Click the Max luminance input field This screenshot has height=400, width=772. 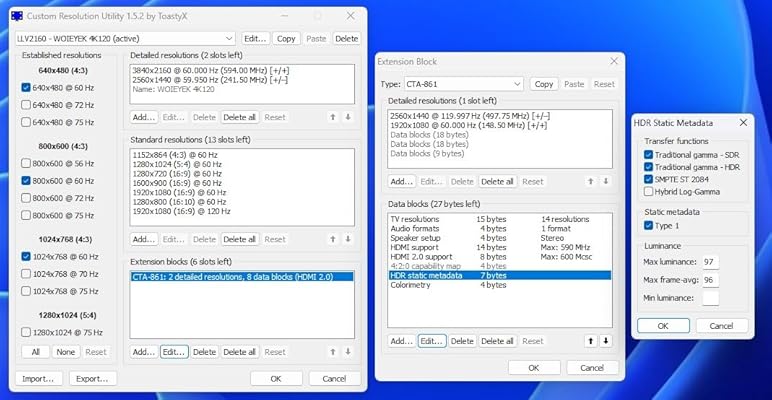click(711, 261)
